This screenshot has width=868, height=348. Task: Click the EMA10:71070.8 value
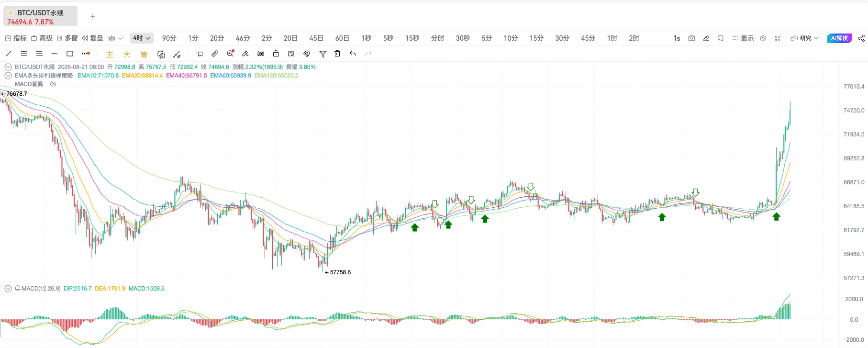pos(98,76)
